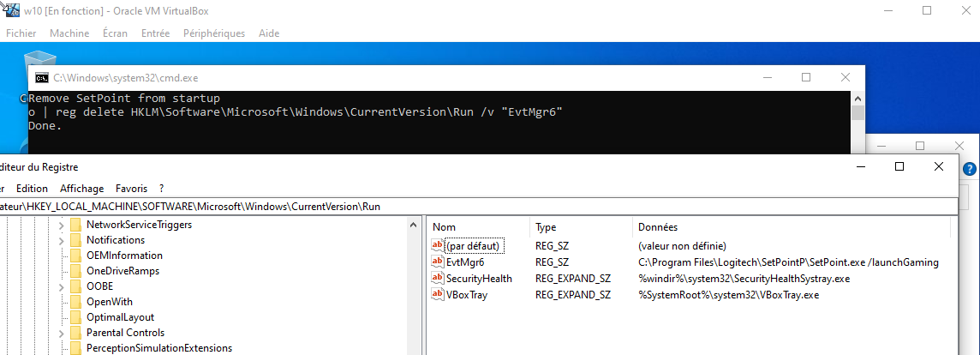Click the blue help icon behind Registry Editor

(970, 168)
